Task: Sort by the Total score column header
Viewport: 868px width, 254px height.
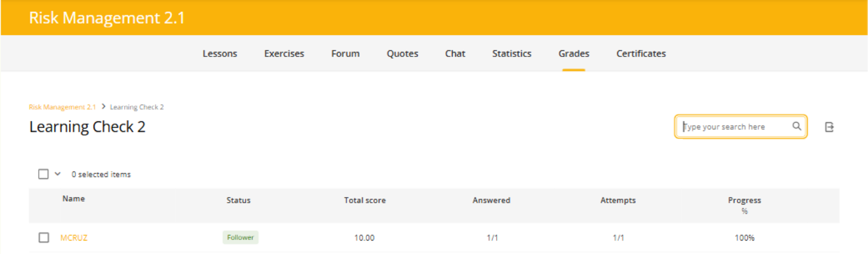Action: pyautogui.click(x=365, y=200)
